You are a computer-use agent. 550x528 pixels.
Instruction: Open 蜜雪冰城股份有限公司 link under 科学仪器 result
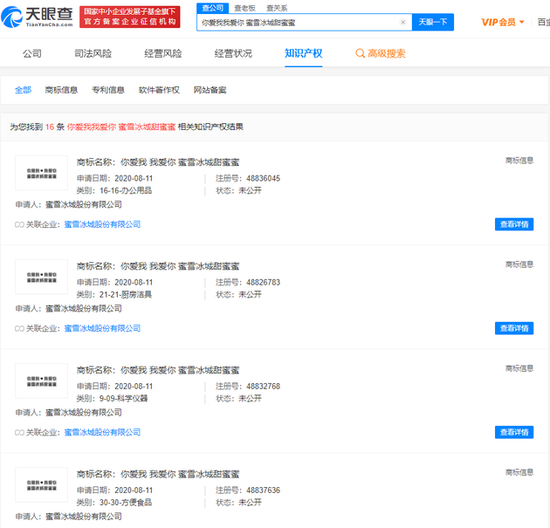click(102, 432)
